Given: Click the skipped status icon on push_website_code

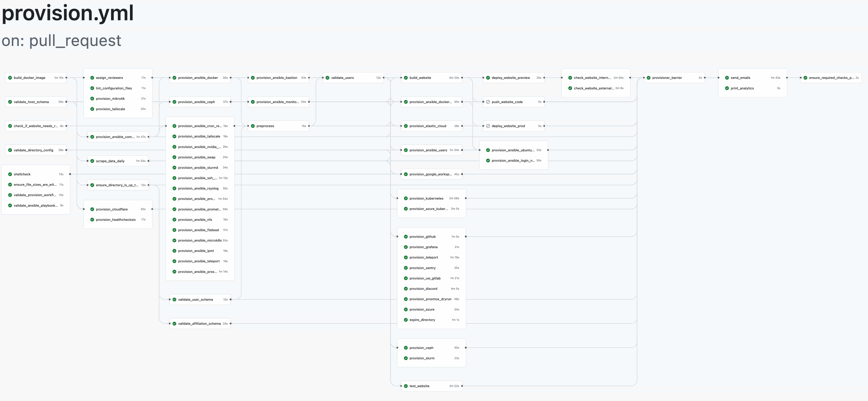Looking at the screenshot, I should click(x=489, y=101).
